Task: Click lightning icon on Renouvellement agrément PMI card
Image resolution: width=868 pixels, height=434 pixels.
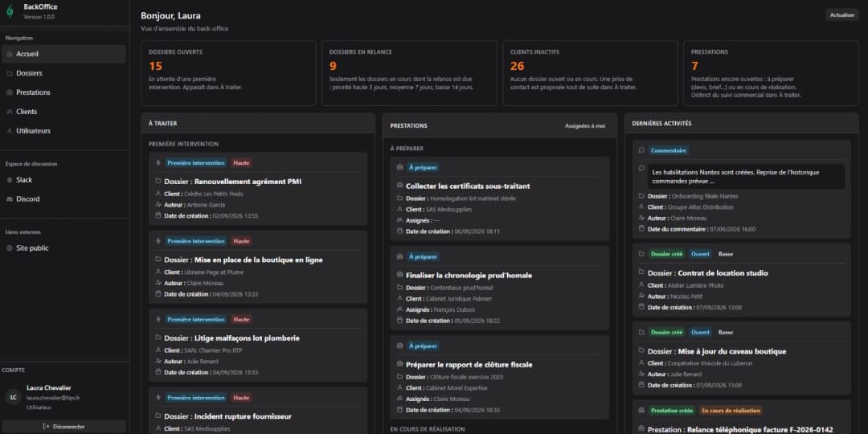Action: point(159,162)
